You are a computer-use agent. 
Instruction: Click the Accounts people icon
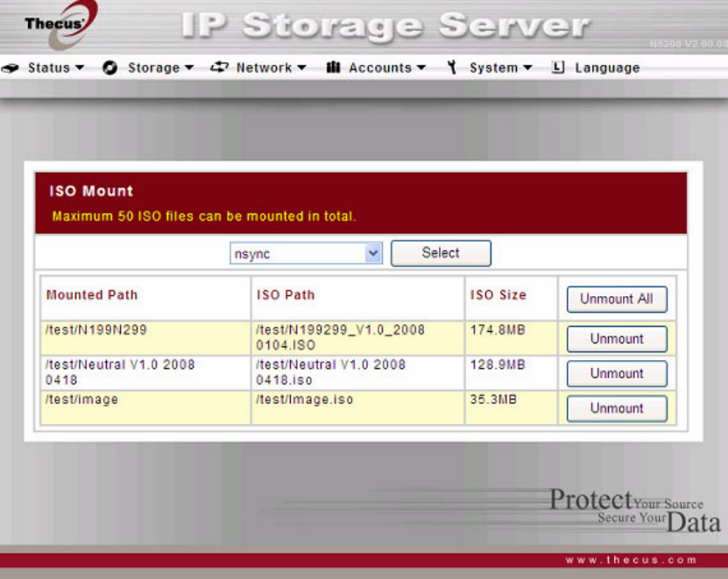[333, 67]
